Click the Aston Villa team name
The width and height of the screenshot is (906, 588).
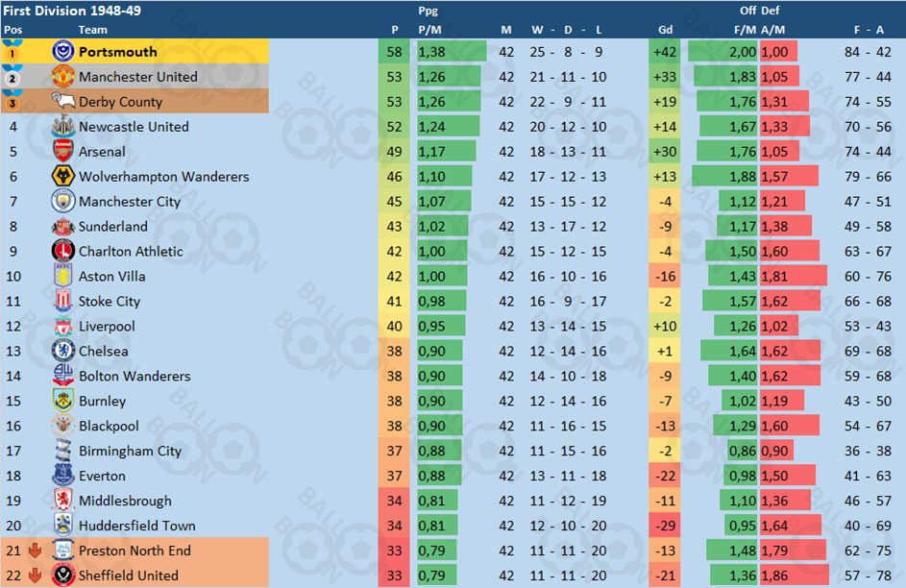[x=111, y=276]
